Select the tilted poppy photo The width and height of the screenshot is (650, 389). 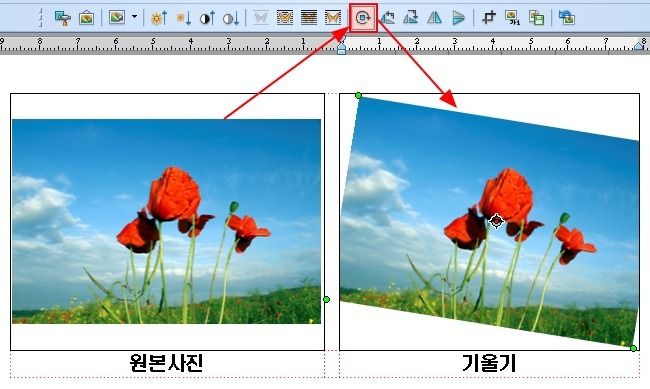[490, 221]
